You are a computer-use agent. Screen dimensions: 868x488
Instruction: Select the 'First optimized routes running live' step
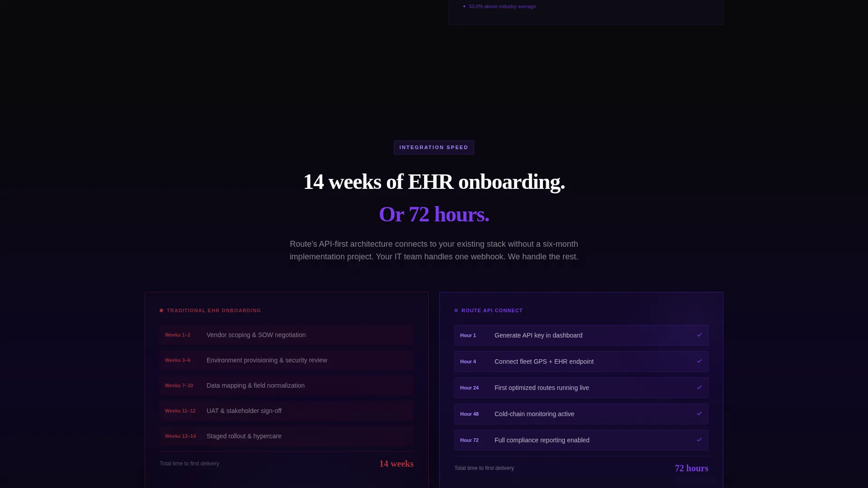point(581,388)
